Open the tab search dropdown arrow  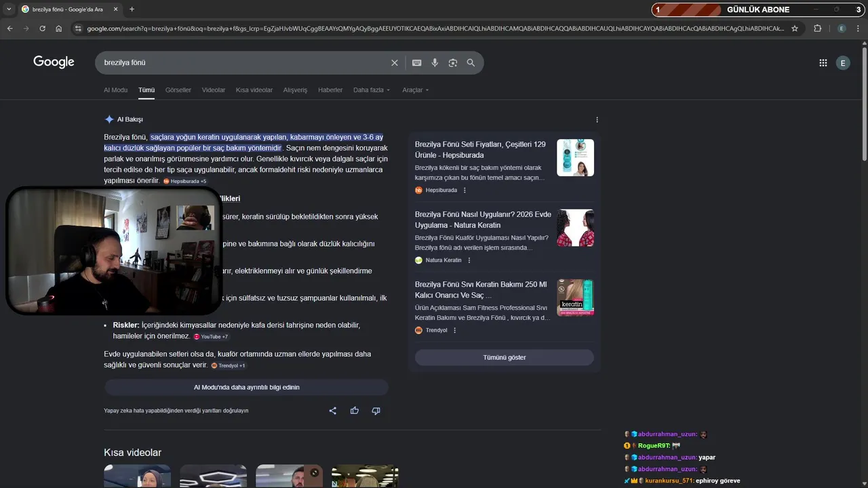click(x=9, y=9)
